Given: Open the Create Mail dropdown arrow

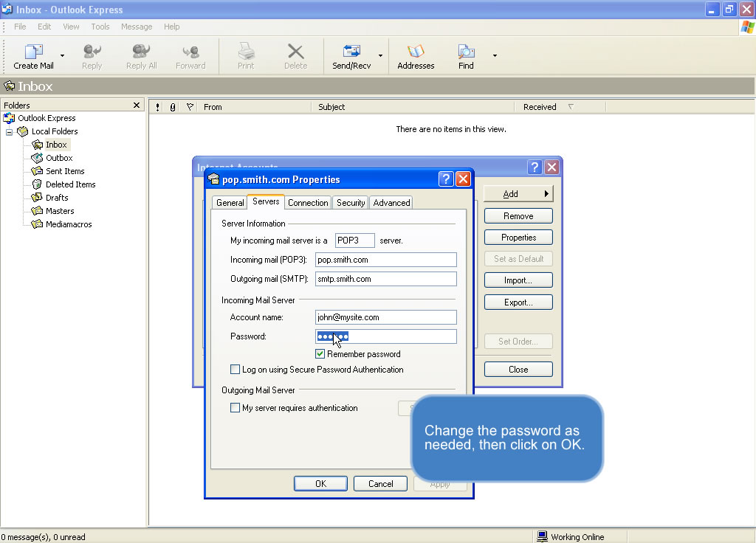Looking at the screenshot, I should [x=62, y=55].
